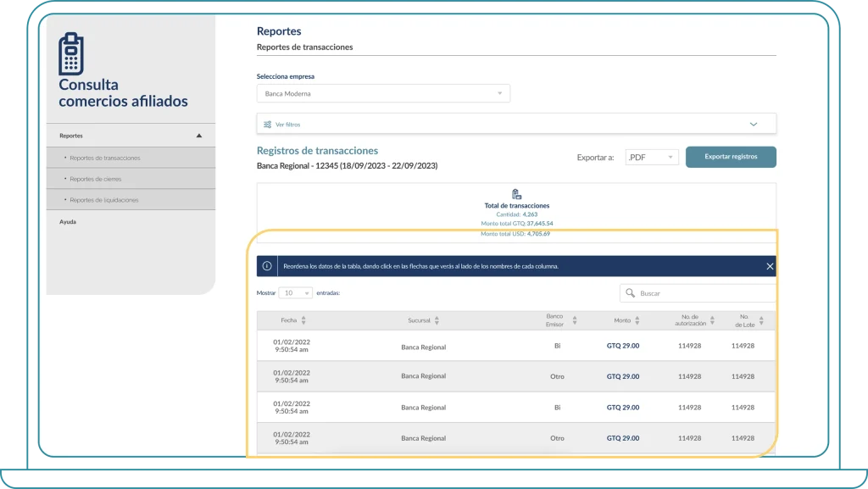Click the filter sliders icon beside Ver filtros
868x489 pixels.
point(267,125)
